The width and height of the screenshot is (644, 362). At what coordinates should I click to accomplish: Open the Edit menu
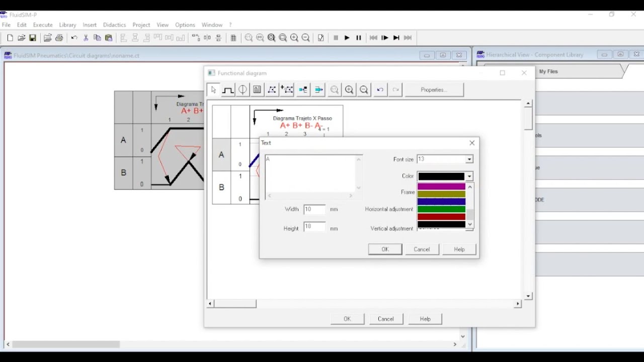click(x=22, y=25)
